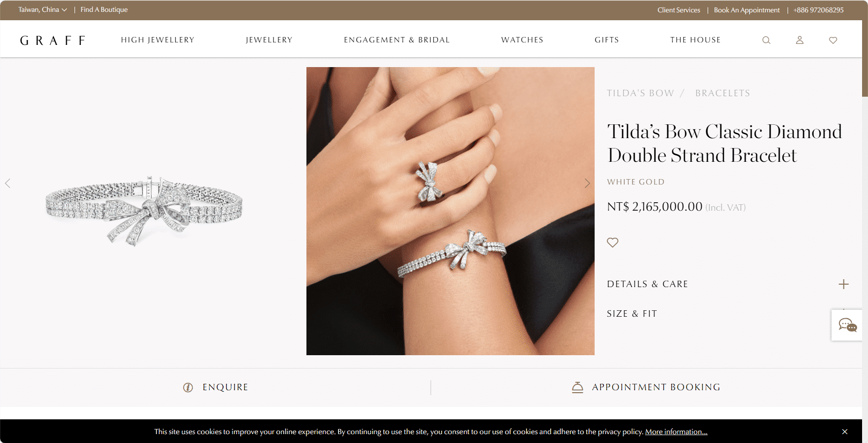Add bracelet to wishlist with heart below price
This screenshot has height=443, width=868.
click(x=612, y=242)
